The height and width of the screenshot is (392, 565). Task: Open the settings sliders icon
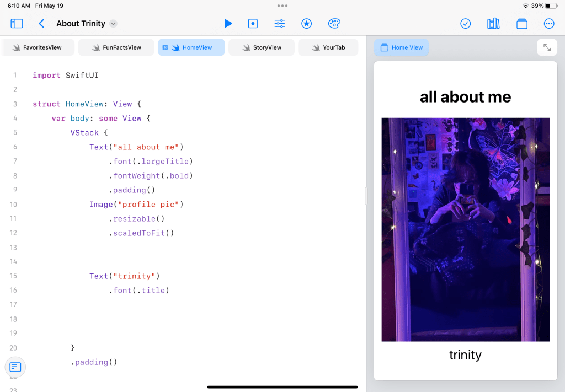point(280,24)
